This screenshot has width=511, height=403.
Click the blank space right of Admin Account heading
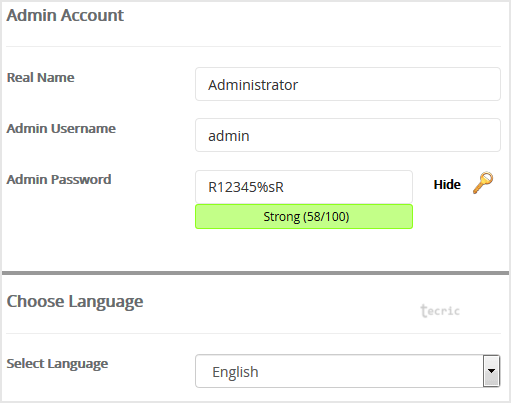(x=313, y=15)
